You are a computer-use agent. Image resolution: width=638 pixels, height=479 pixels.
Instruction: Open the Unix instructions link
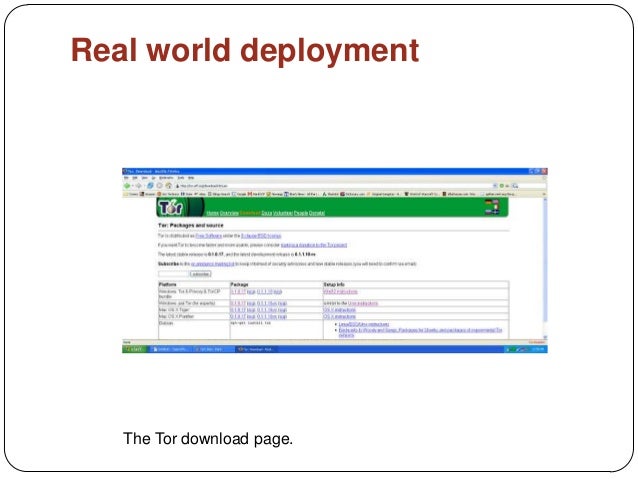point(363,303)
